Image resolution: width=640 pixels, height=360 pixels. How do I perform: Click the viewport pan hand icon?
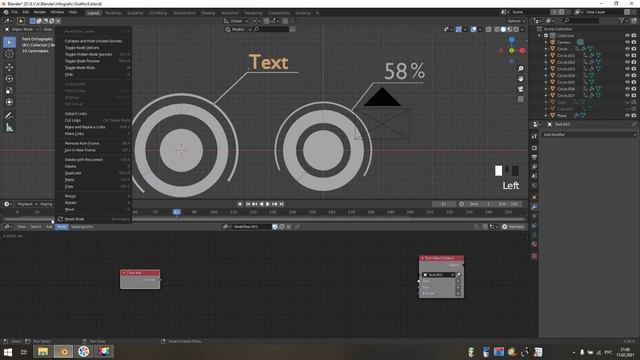pos(520,79)
